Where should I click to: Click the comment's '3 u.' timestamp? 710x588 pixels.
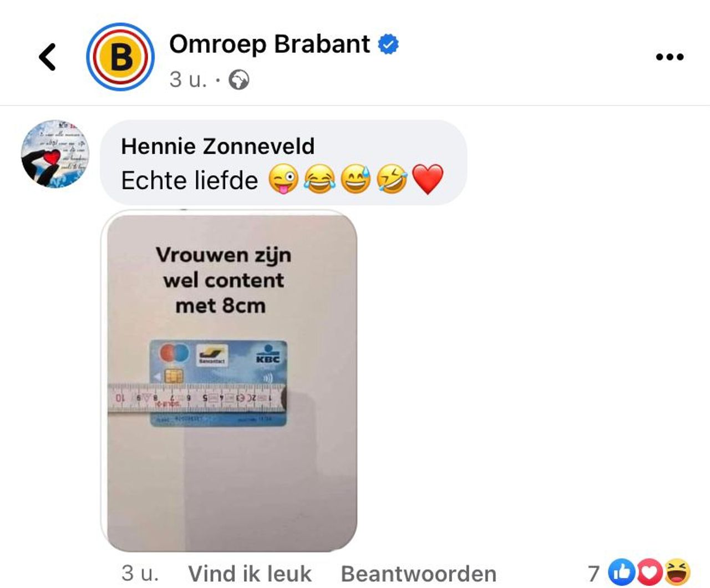[x=140, y=573]
